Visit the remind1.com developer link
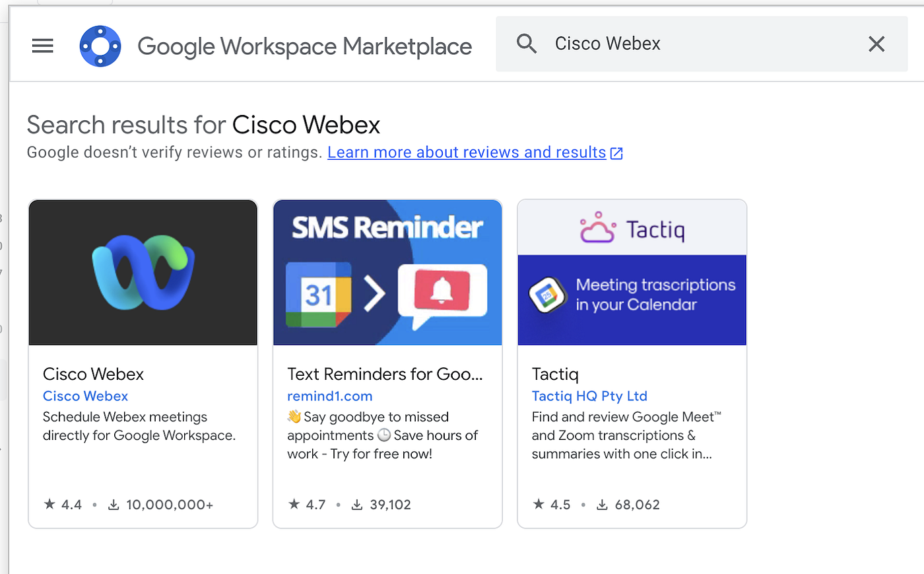The height and width of the screenshot is (574, 924). tap(329, 396)
